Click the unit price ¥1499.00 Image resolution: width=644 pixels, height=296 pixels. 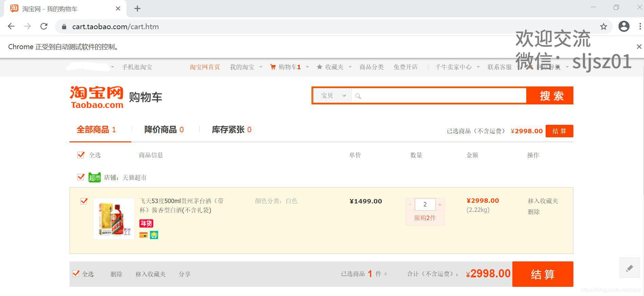pos(366,201)
